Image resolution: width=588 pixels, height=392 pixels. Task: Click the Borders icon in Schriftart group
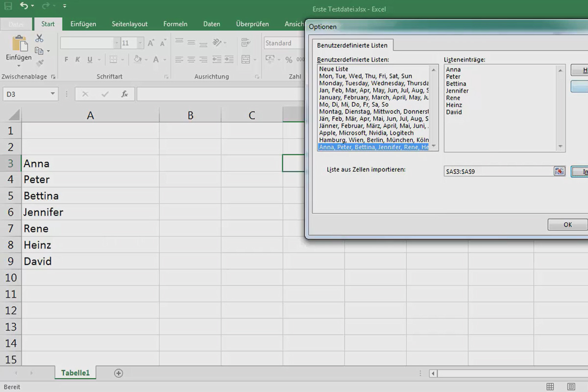[x=113, y=60]
